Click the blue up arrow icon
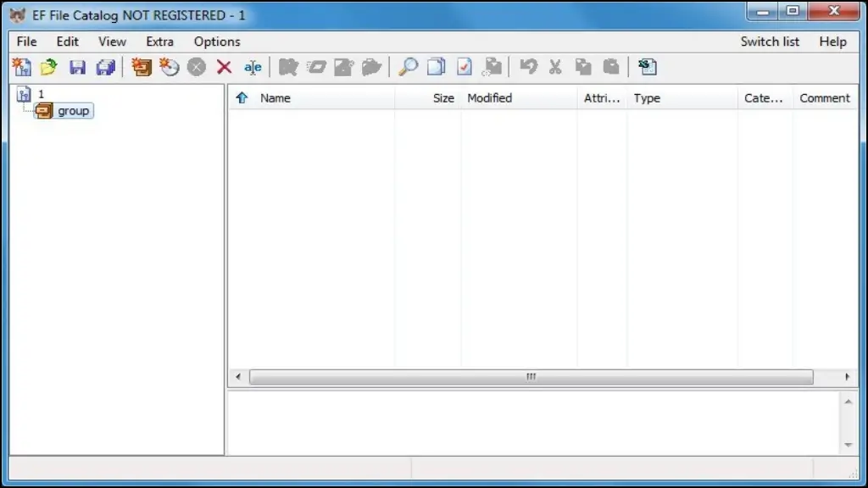Image resolution: width=868 pixels, height=488 pixels. point(242,98)
